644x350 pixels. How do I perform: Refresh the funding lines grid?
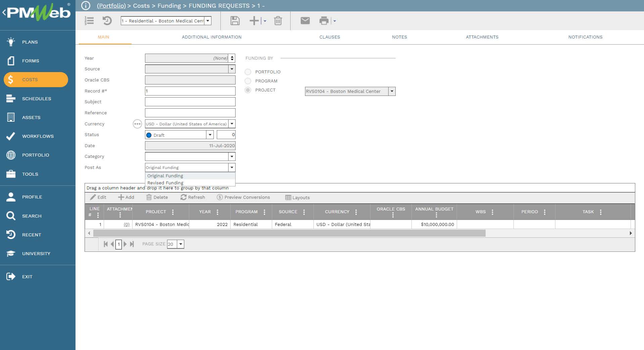click(193, 197)
